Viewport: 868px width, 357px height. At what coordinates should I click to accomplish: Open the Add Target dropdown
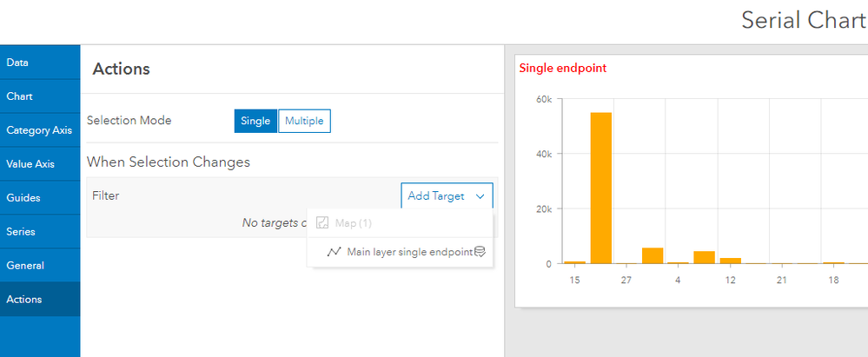click(x=447, y=196)
